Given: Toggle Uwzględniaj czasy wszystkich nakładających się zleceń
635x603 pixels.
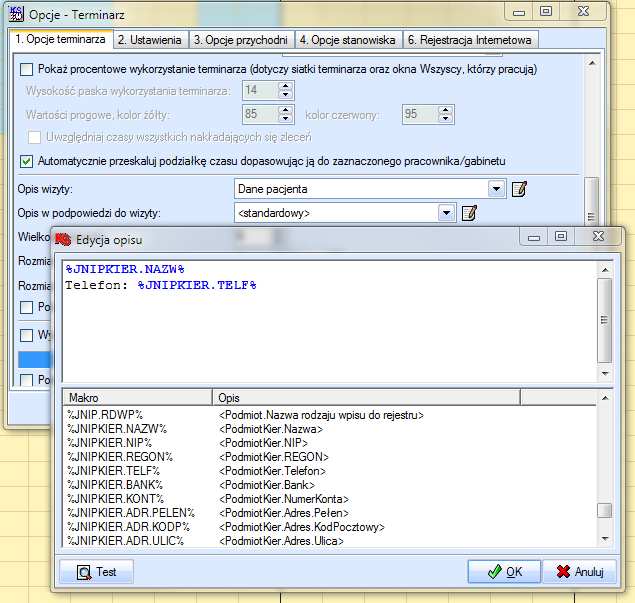Looking at the screenshot, I should coord(34,137).
